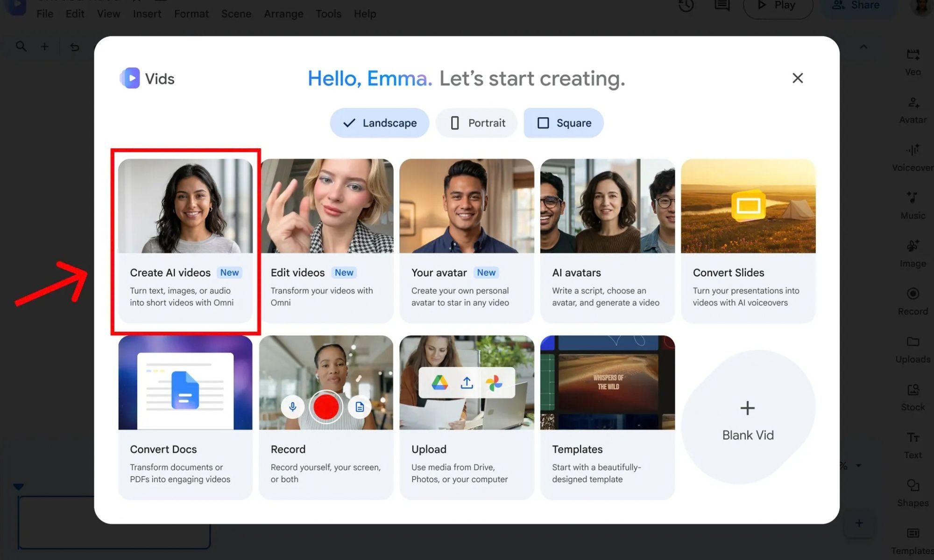This screenshot has height=560, width=934.
Task: Click the add scene plus button bottom right
Action: point(859,523)
